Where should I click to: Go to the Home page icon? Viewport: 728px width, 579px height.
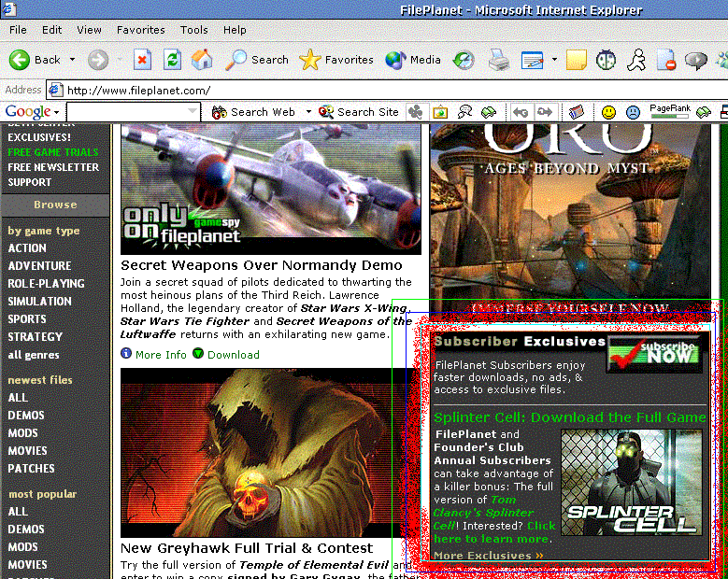click(202, 60)
